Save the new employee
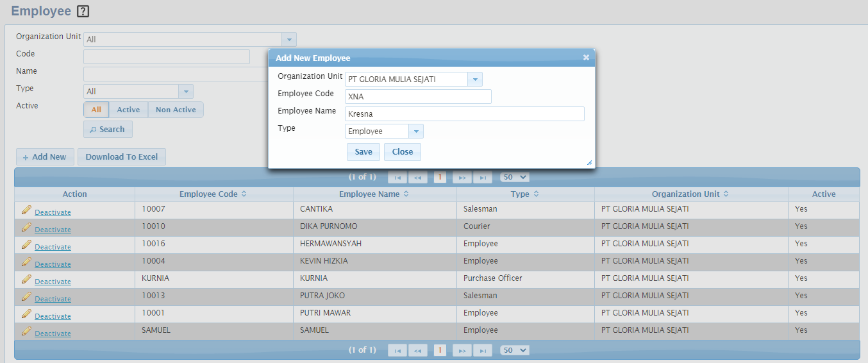The height and width of the screenshot is (363, 868). (363, 152)
